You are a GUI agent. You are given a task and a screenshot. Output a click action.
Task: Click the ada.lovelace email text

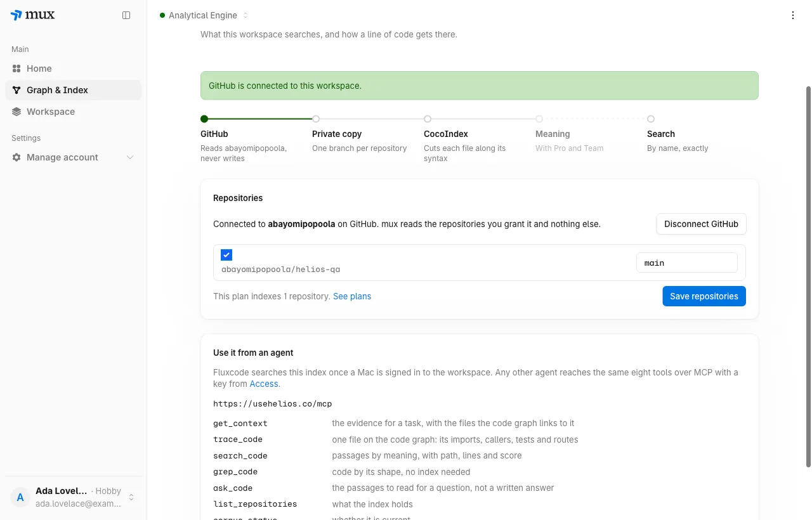point(78,504)
